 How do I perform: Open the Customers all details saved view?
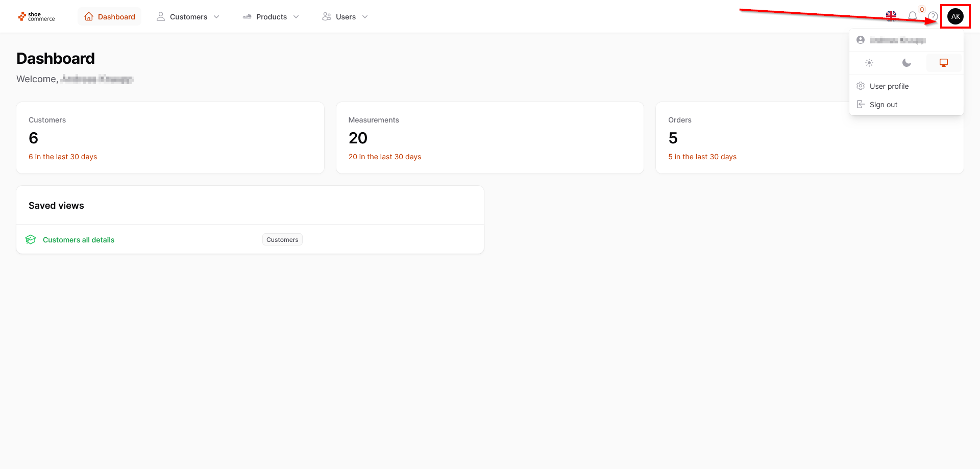pyautogui.click(x=79, y=240)
